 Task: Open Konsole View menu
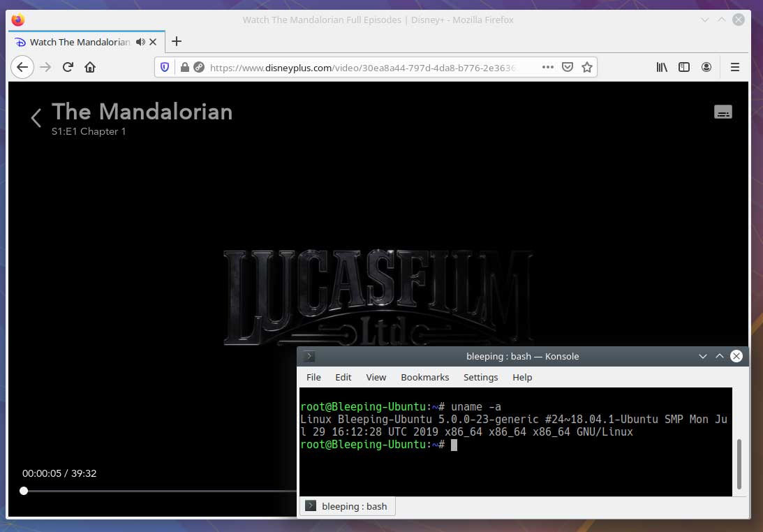pyautogui.click(x=376, y=377)
